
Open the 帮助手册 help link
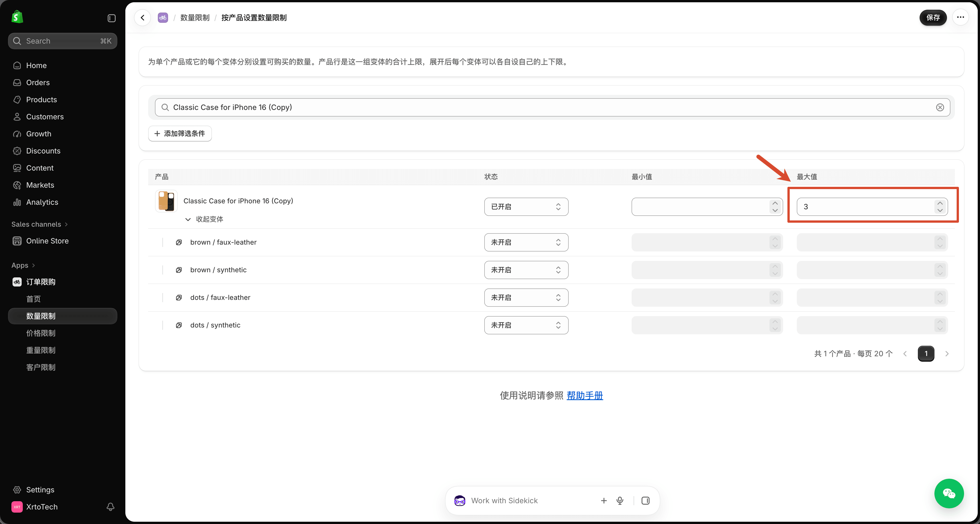click(585, 396)
